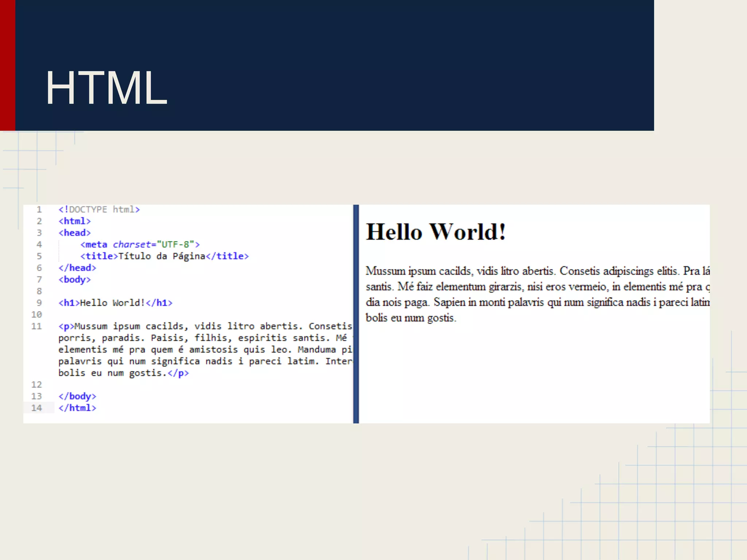Screen dimensions: 747x560
Task: Click the preview line 'bolis eu num gostis.'
Action: [x=411, y=318]
